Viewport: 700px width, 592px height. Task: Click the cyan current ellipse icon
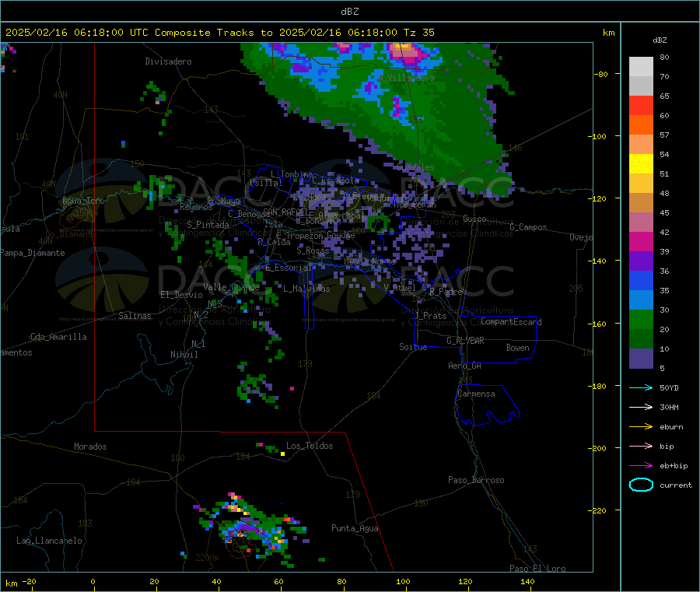(641, 485)
